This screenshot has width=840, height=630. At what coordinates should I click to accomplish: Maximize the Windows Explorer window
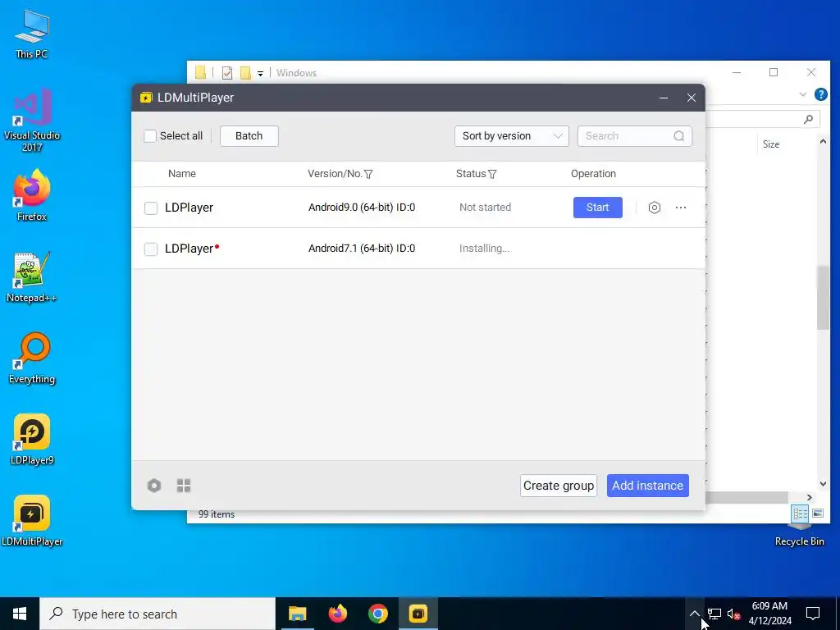coord(774,72)
